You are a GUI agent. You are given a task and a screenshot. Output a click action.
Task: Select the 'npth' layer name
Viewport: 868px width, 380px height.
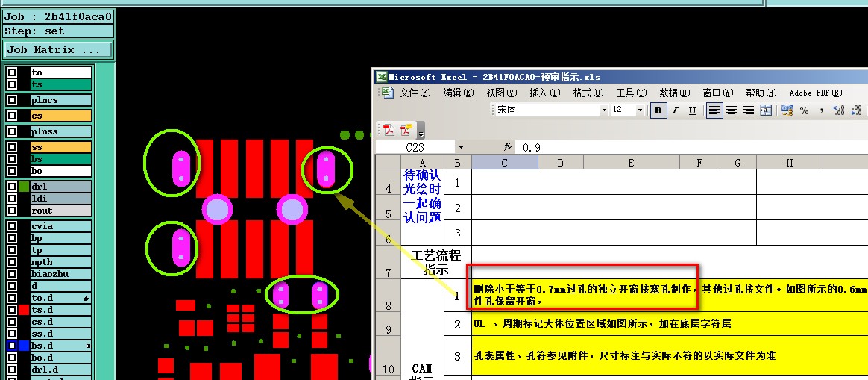click(61, 262)
